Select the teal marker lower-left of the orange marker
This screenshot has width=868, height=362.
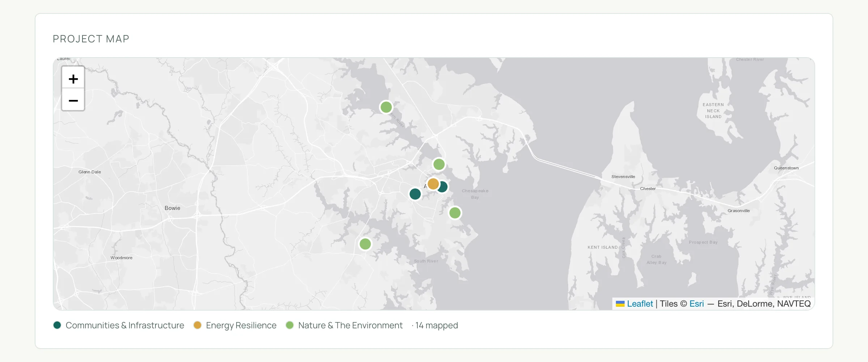(415, 194)
